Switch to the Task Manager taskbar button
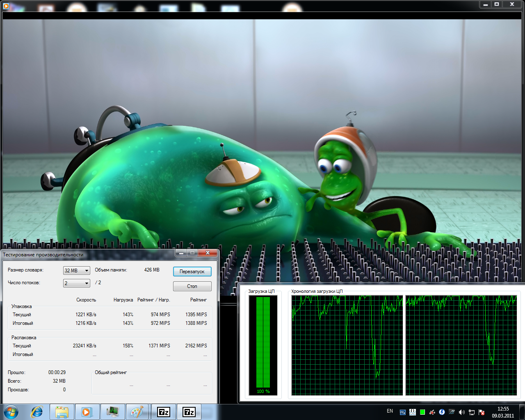525x420 pixels. [112, 412]
